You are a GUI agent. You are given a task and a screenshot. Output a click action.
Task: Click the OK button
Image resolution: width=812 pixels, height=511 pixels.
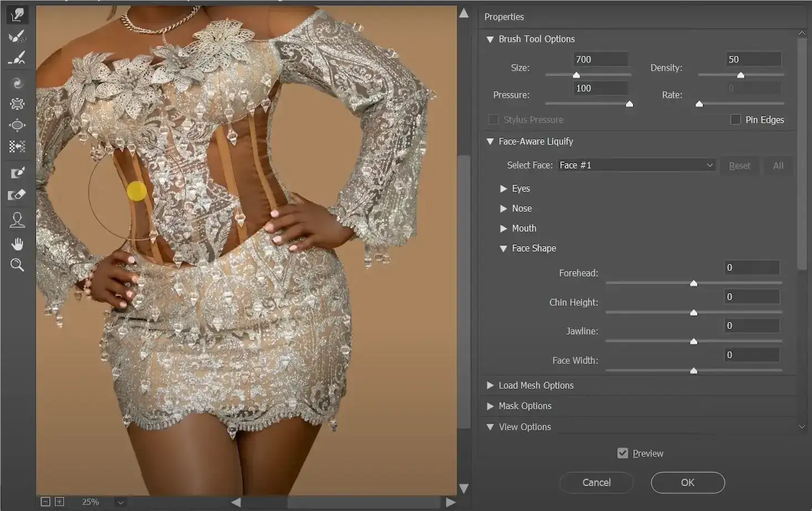[x=688, y=483]
